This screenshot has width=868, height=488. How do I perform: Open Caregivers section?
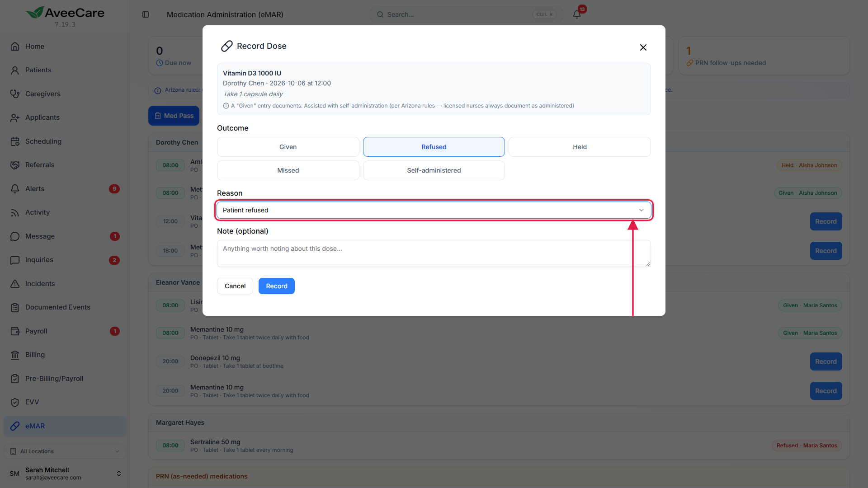[65, 94]
